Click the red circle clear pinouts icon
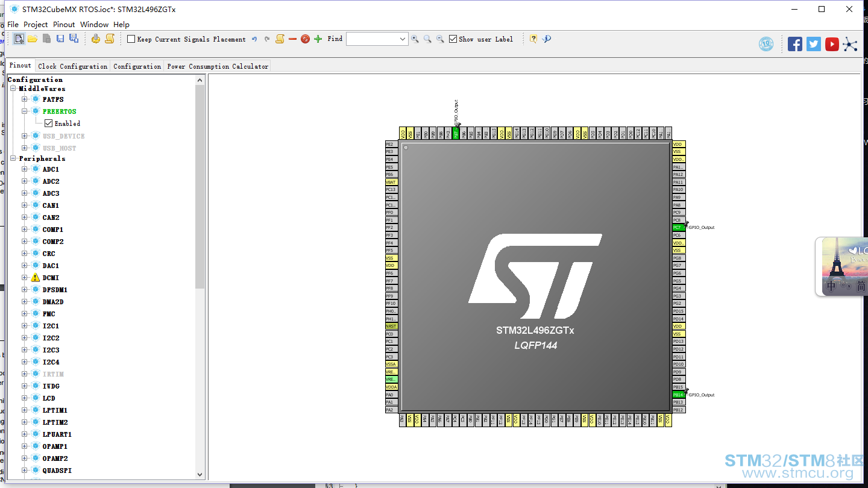868x488 pixels. coord(305,39)
